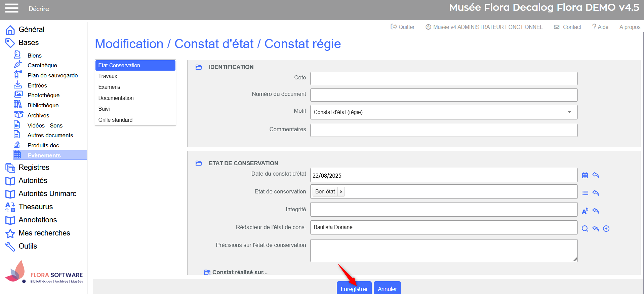The height and width of the screenshot is (294, 644).
Task: Click the Annuler button
Action: 387,289
